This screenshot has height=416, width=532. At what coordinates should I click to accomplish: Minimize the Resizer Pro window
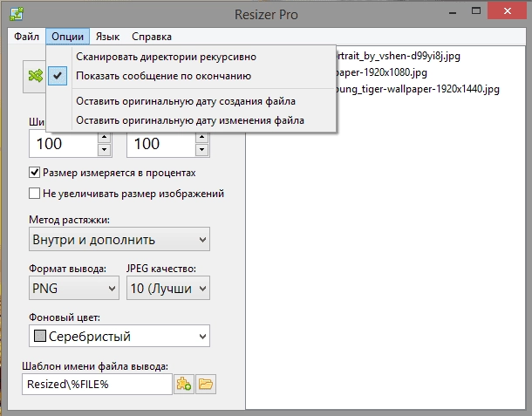453,12
